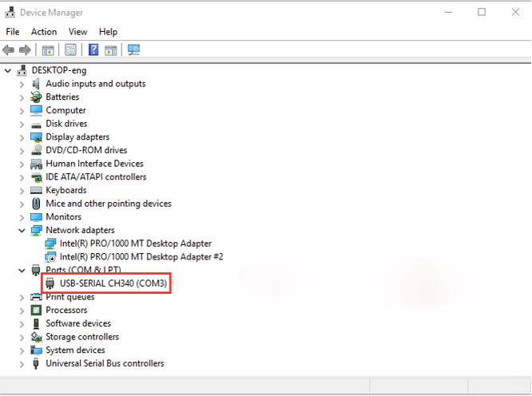Expand Audio inputs and outputs category
The image size is (532, 396).
tap(22, 84)
